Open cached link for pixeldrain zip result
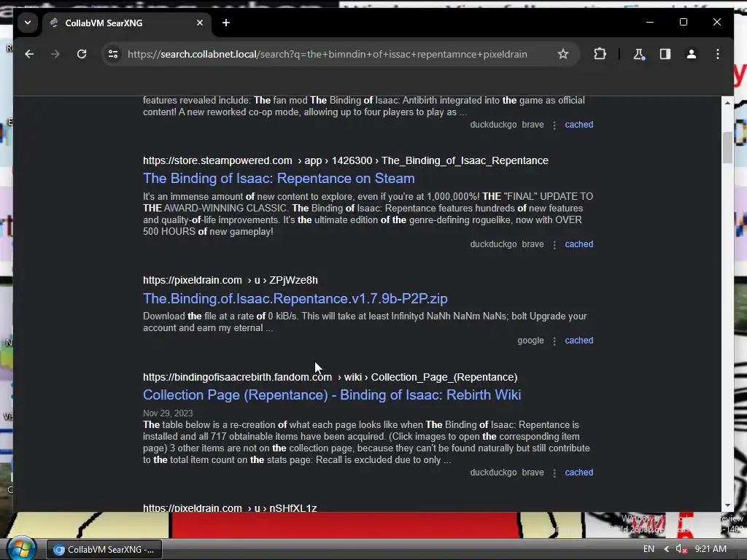 (578, 341)
